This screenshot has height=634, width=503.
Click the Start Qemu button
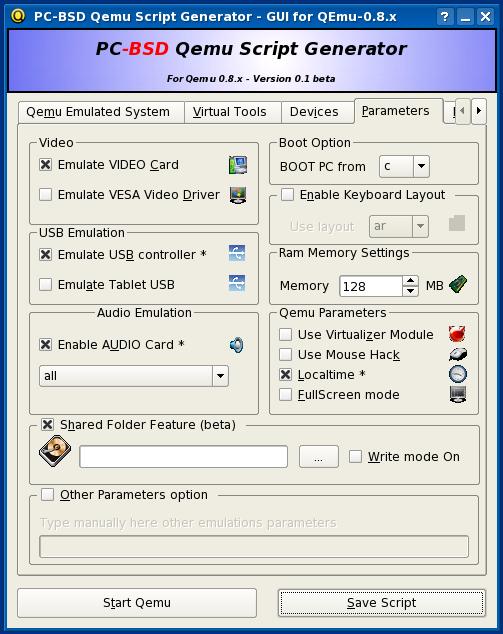(x=137, y=603)
